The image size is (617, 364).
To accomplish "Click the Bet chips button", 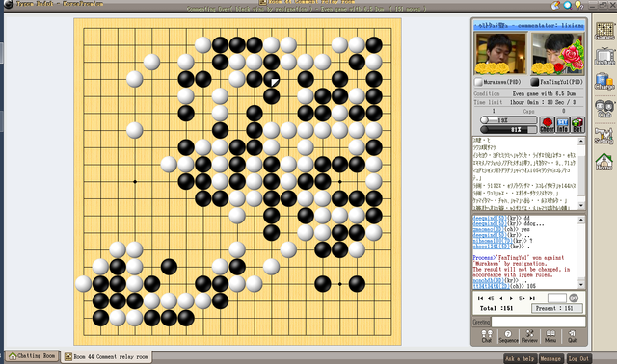I will (577, 125).
